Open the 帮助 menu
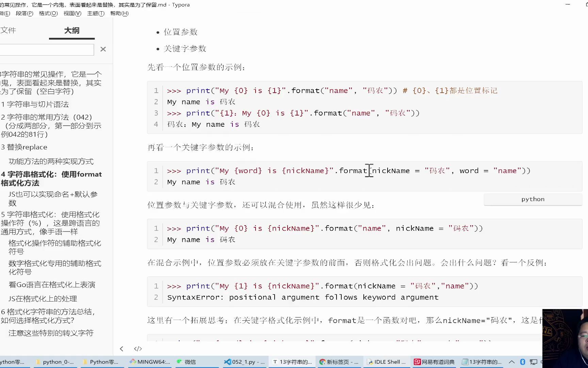 coord(119,13)
